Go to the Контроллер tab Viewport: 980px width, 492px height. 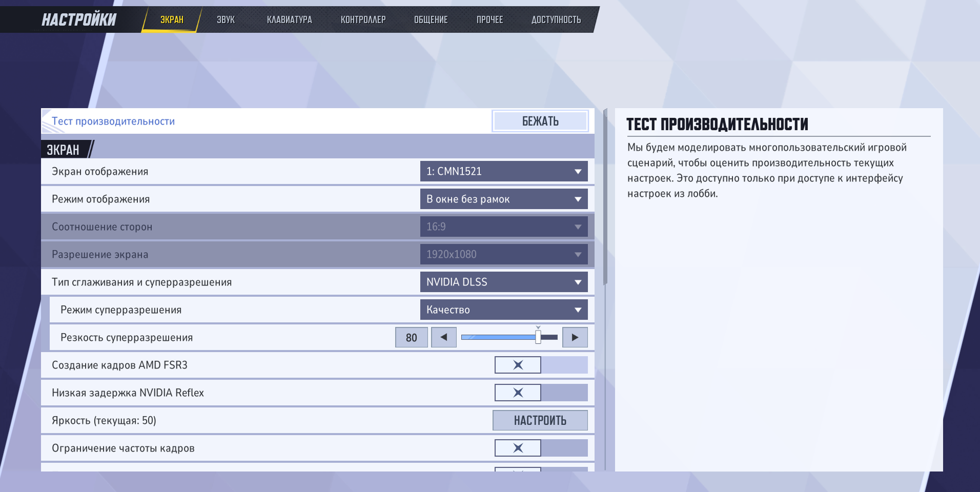coord(363,19)
